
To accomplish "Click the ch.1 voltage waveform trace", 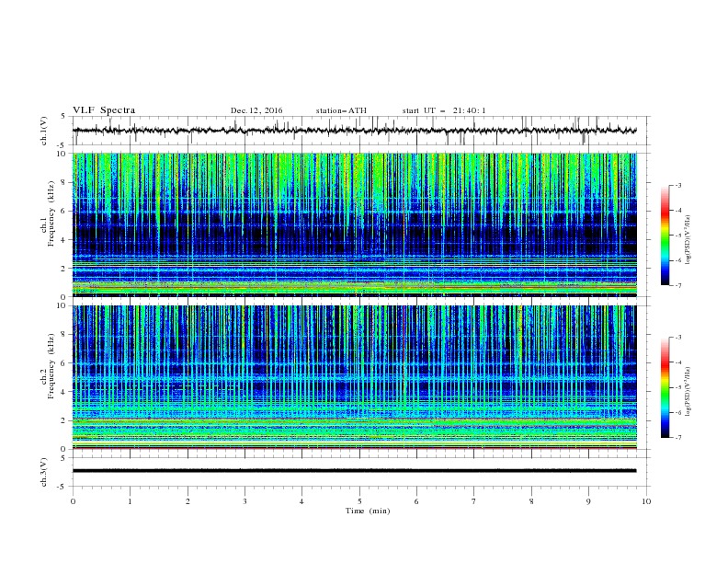I will click(x=354, y=131).
